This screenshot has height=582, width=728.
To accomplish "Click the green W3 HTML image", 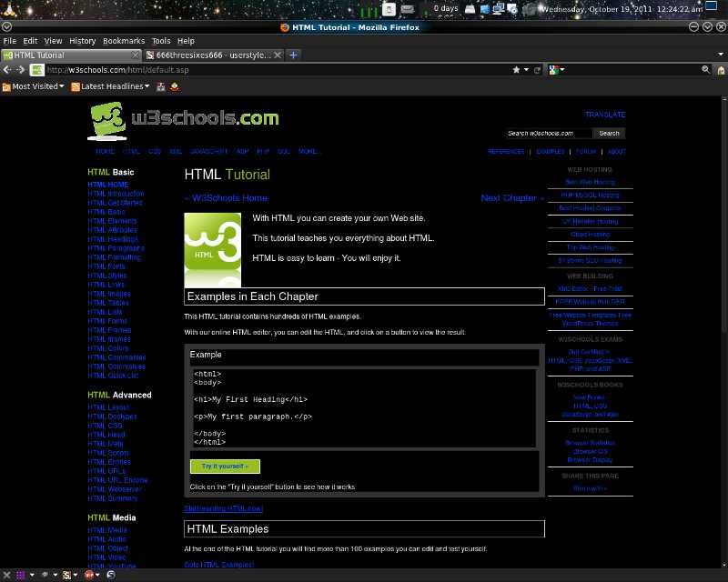I will coord(213,250).
